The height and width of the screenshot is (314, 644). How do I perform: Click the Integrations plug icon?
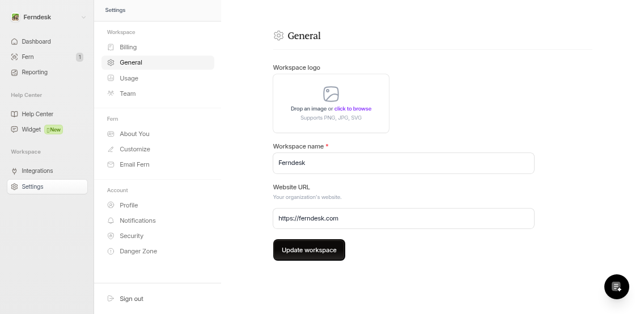[x=14, y=171]
